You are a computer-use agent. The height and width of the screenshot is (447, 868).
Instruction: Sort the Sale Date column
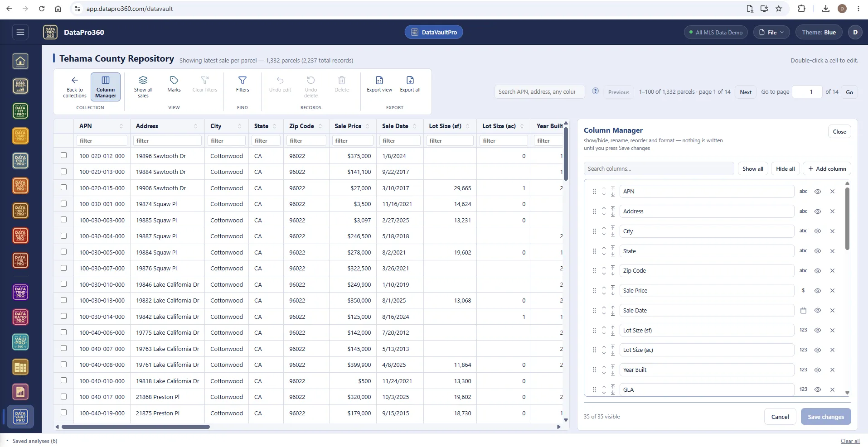(414, 126)
